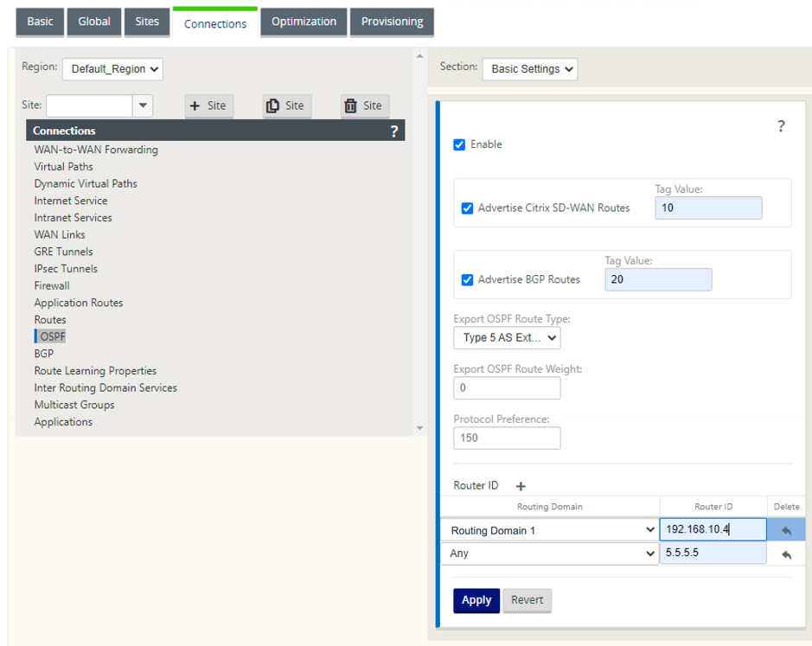Click the Revert button

coord(527,600)
